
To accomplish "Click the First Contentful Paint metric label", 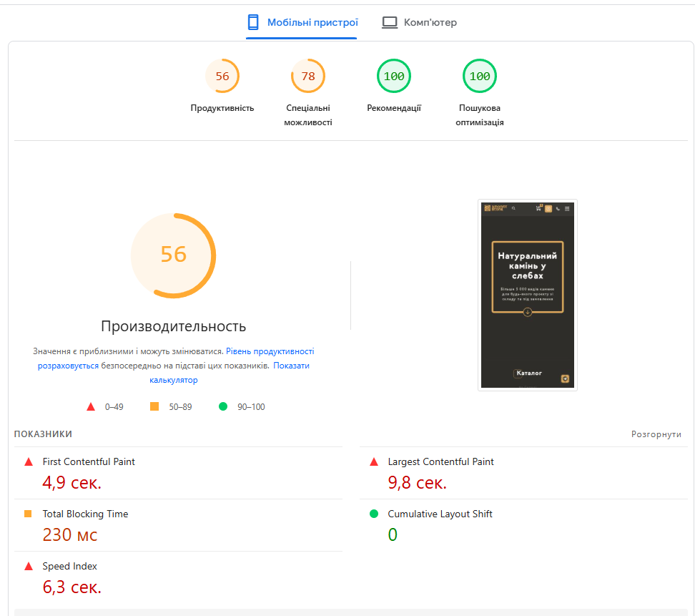I will (89, 461).
